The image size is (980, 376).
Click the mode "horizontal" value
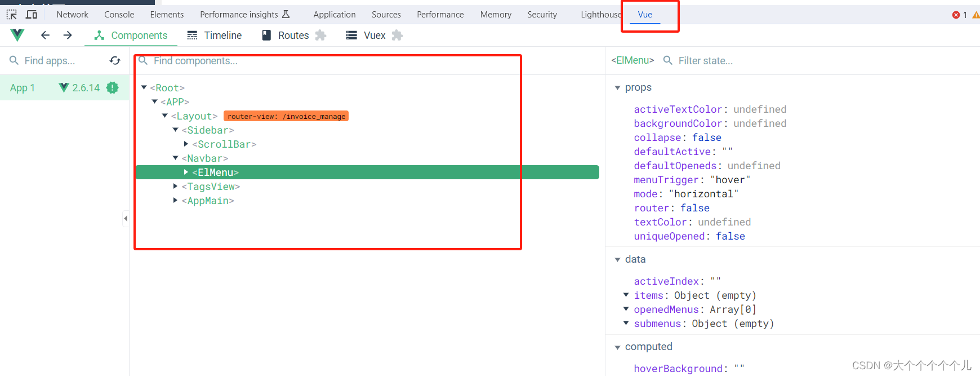point(704,194)
